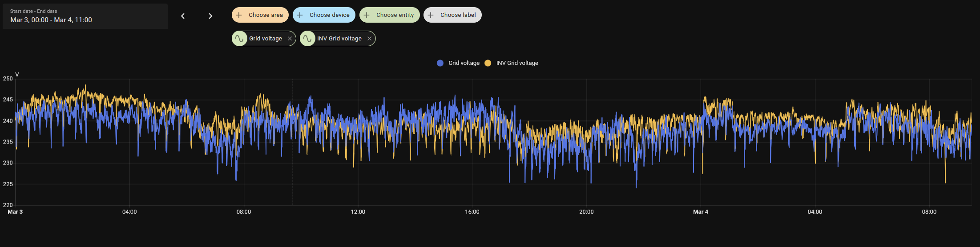Go to previous date range arrow
Viewport: 980px width, 247px height.
point(182,16)
